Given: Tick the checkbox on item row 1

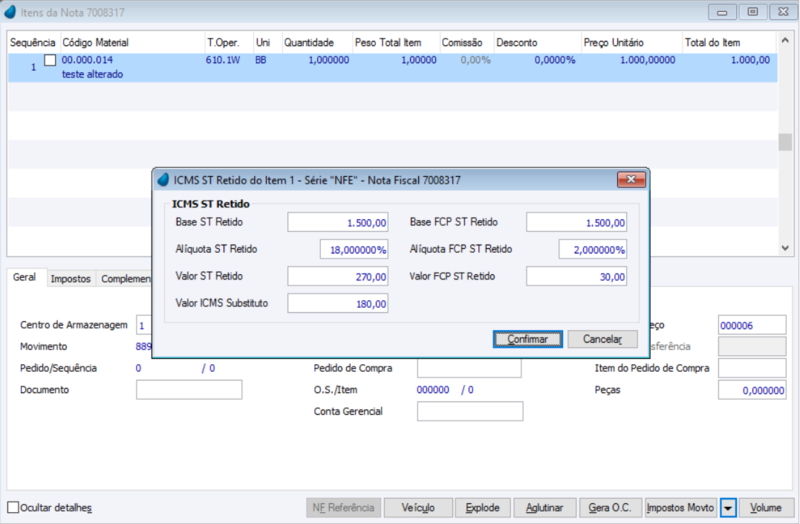Looking at the screenshot, I should (50, 60).
